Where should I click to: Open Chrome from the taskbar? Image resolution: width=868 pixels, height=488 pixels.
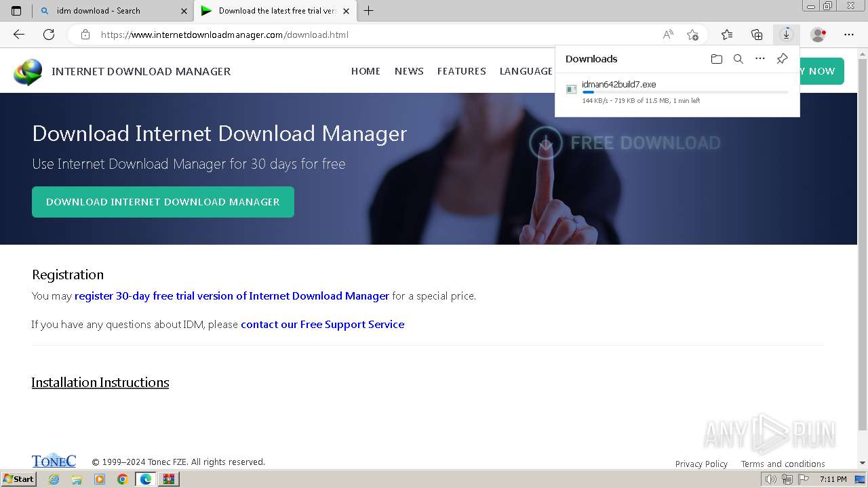122,479
